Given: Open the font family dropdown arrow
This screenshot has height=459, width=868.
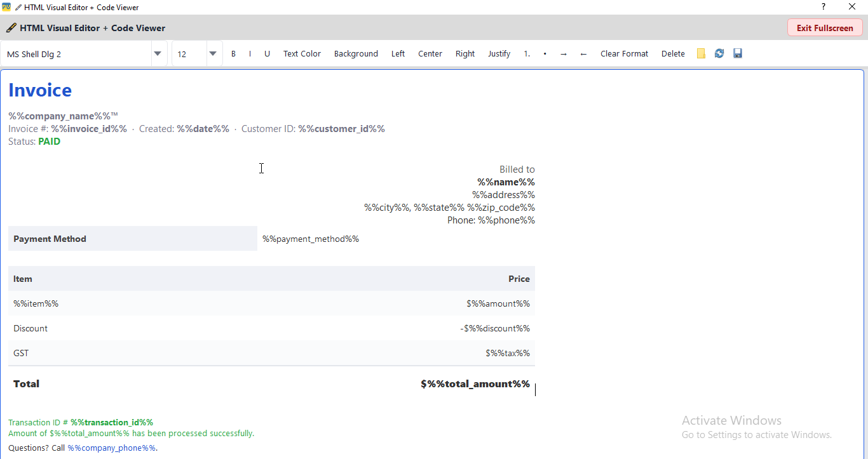Looking at the screenshot, I should click(156, 53).
